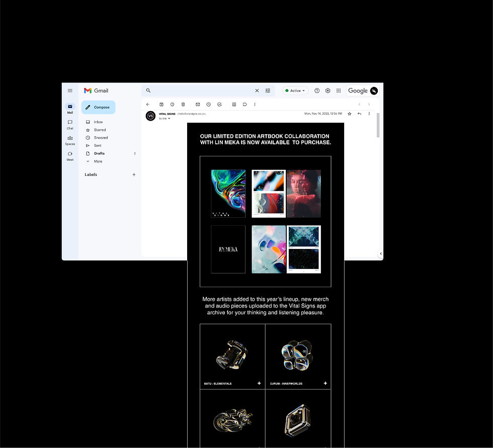Delete this email with trash icon
Viewport: 493px width, 448px height.
(183, 104)
